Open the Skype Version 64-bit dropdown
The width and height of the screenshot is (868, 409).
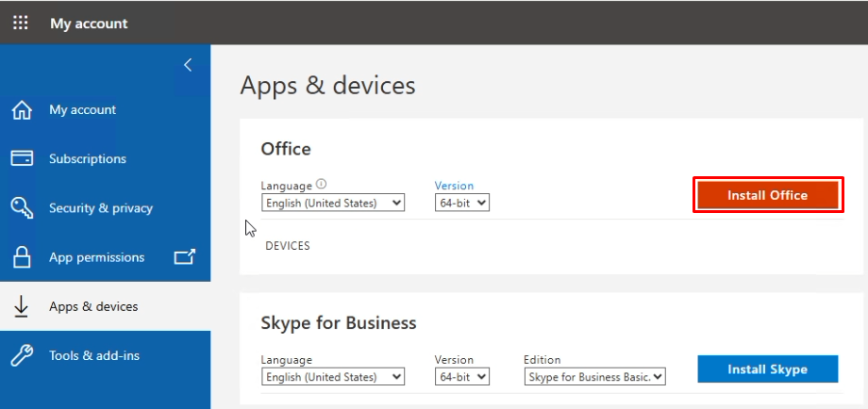click(462, 377)
